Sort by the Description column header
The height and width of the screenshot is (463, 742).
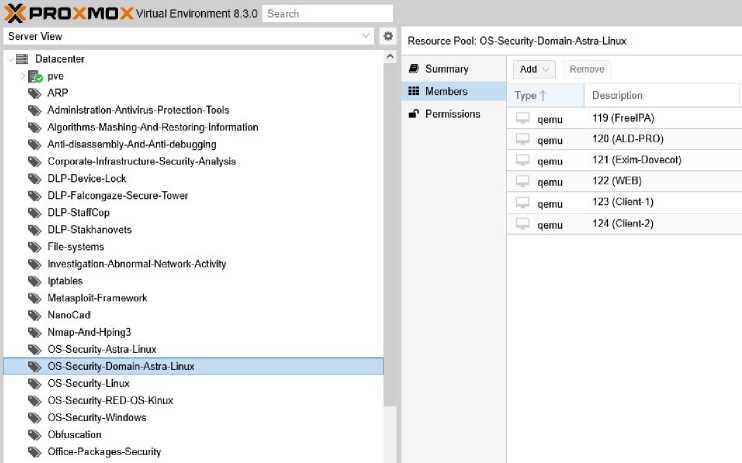pos(662,95)
